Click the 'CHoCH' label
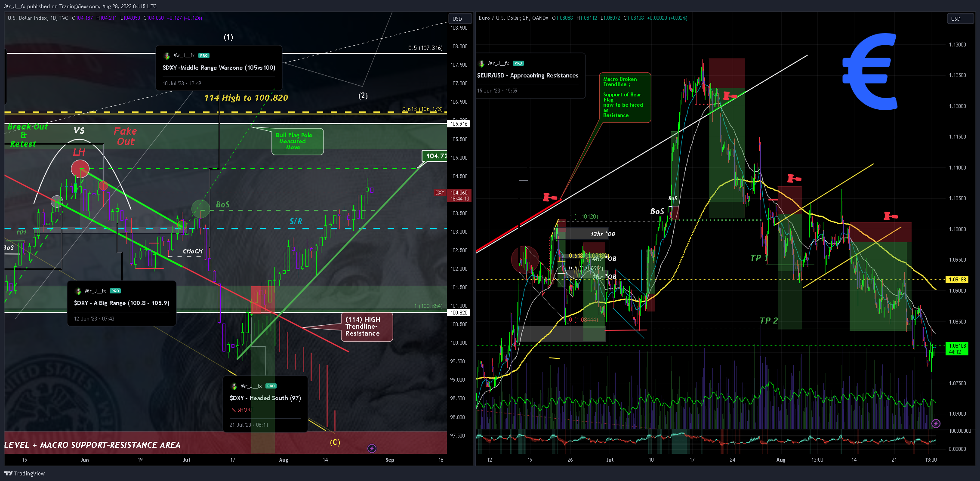Viewport: 980px width, 481px height. click(x=192, y=251)
